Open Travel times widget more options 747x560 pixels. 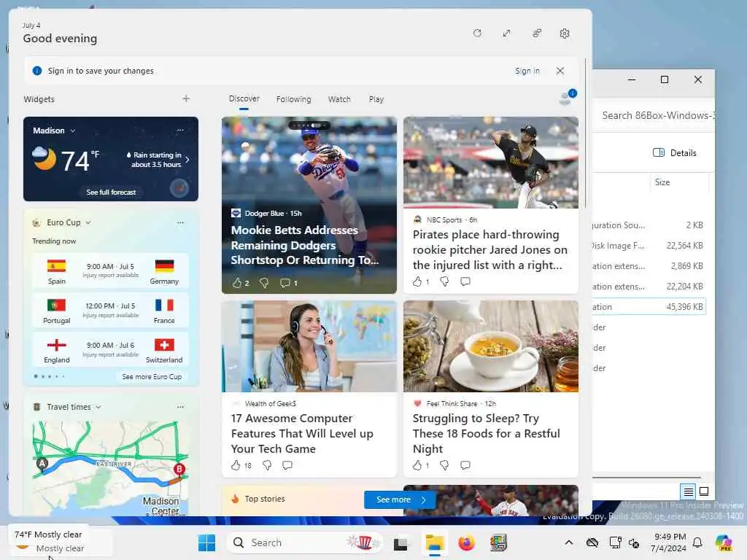pyautogui.click(x=180, y=407)
